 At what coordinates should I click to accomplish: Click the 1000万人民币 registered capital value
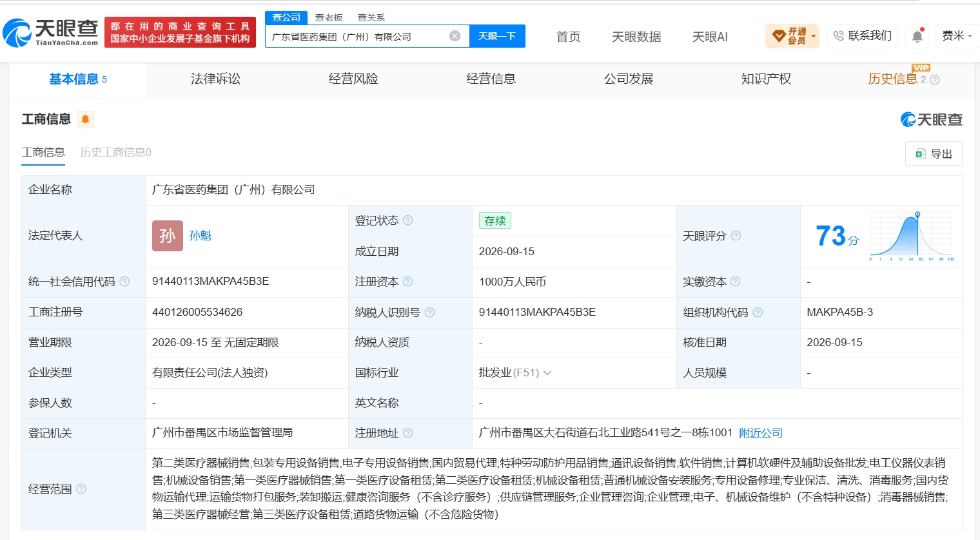click(x=513, y=282)
